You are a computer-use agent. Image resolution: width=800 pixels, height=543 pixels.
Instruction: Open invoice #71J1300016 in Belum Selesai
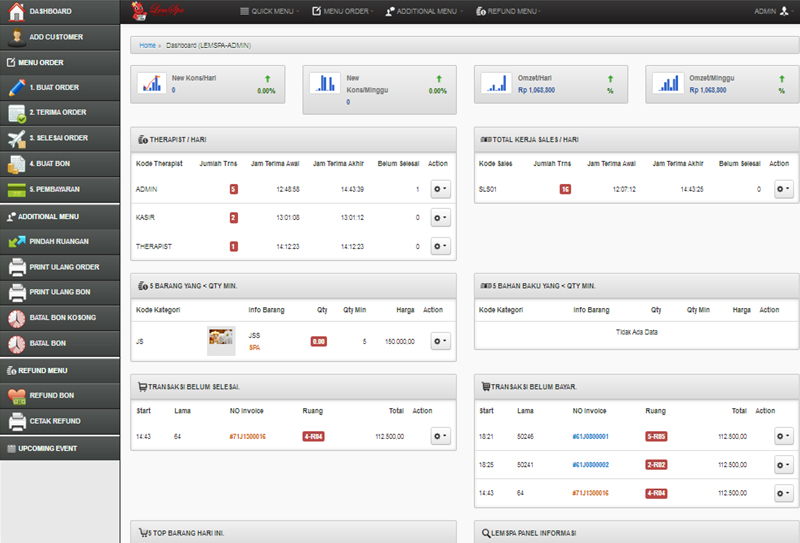click(x=247, y=436)
